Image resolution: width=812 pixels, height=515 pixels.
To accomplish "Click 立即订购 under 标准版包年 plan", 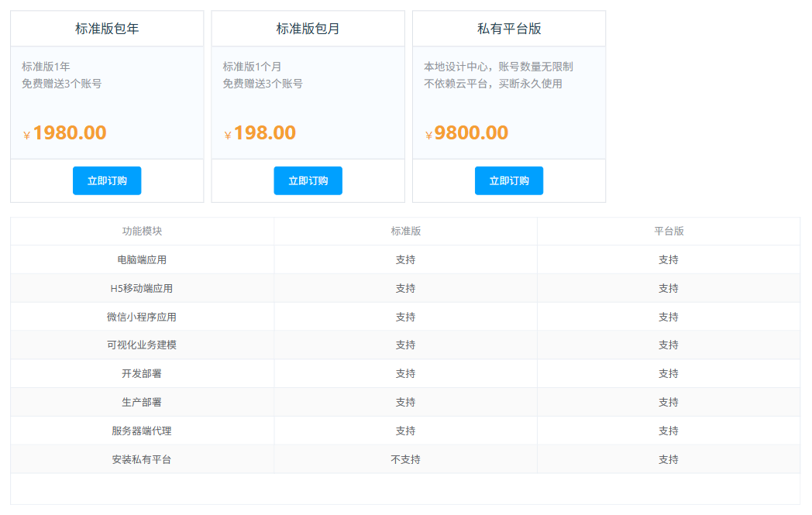I will 107,180.
